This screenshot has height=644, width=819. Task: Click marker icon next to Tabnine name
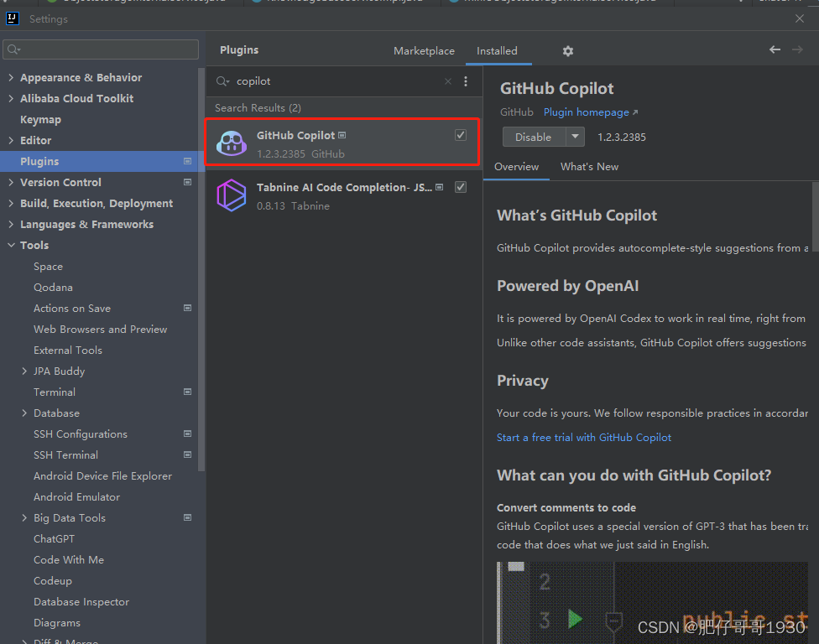(x=439, y=187)
